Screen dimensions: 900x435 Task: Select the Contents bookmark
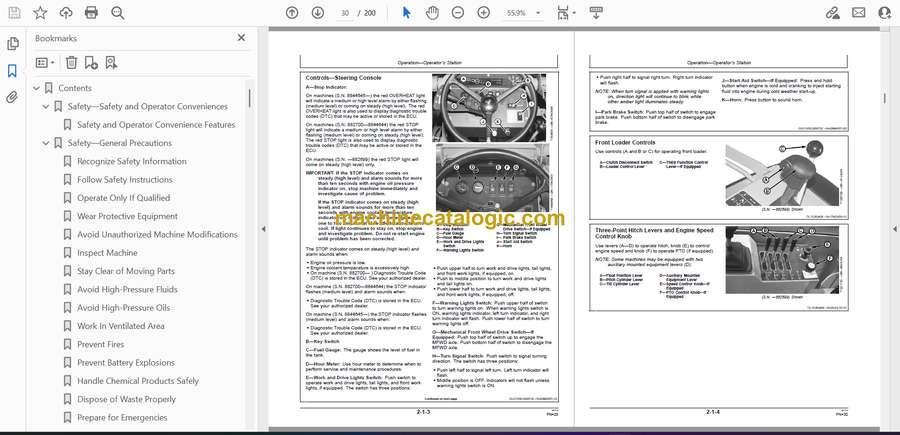(x=75, y=88)
